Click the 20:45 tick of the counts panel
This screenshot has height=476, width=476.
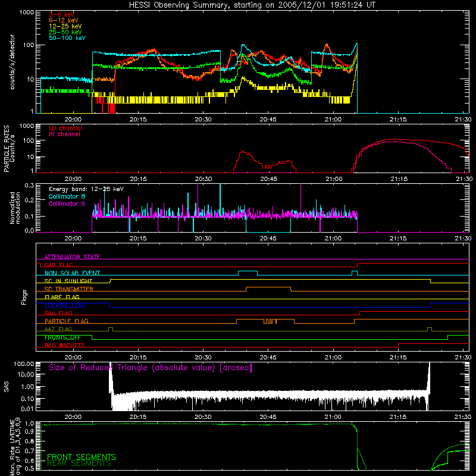268,120
